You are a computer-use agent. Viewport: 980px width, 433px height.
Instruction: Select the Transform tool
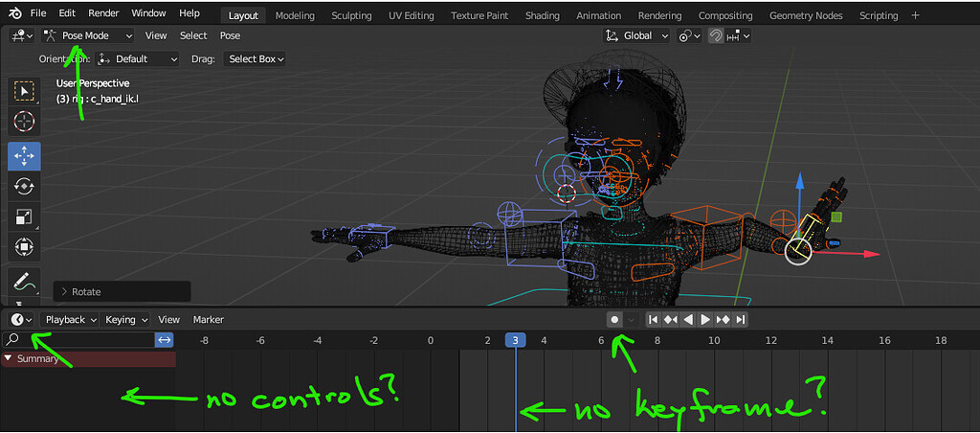[24, 246]
